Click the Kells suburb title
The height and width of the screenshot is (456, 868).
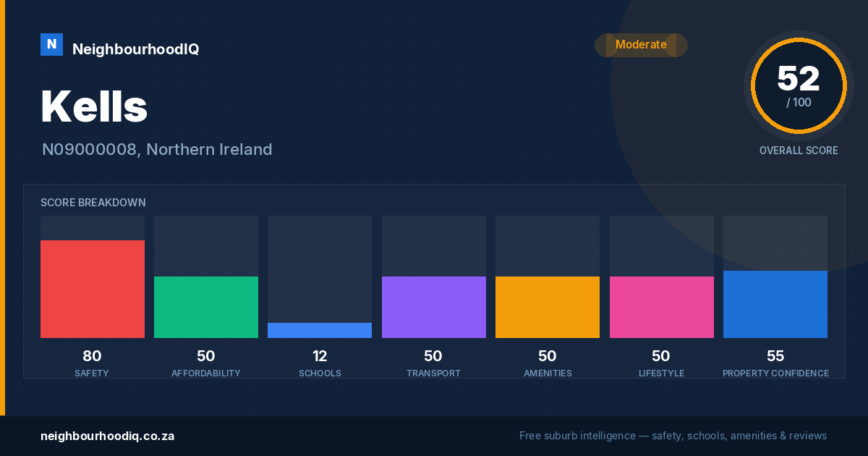coord(94,106)
